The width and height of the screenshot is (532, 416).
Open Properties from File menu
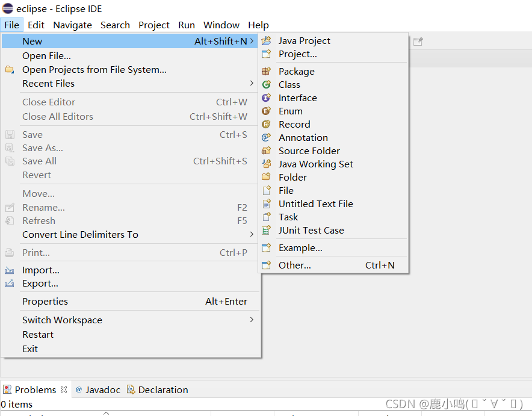click(x=131, y=301)
